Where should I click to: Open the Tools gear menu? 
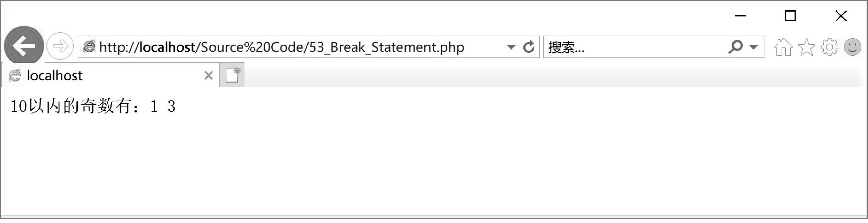[829, 47]
